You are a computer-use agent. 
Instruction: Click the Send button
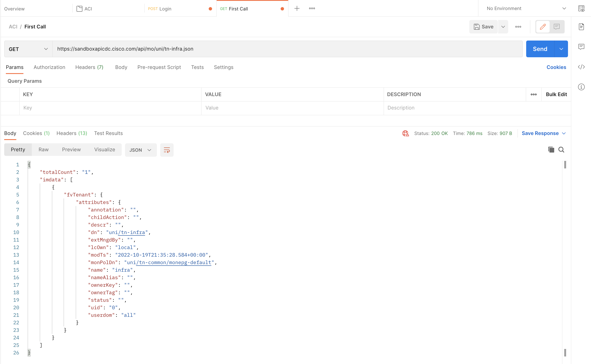(540, 49)
